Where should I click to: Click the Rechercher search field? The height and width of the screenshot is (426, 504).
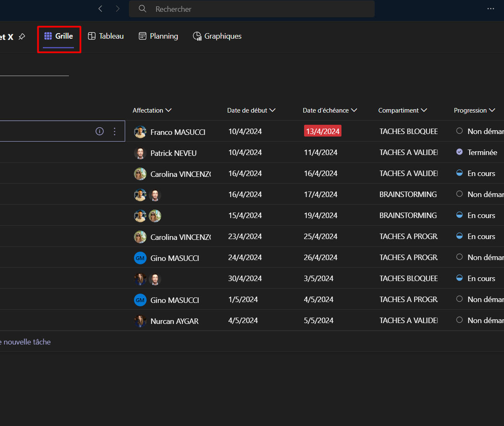tap(252, 9)
